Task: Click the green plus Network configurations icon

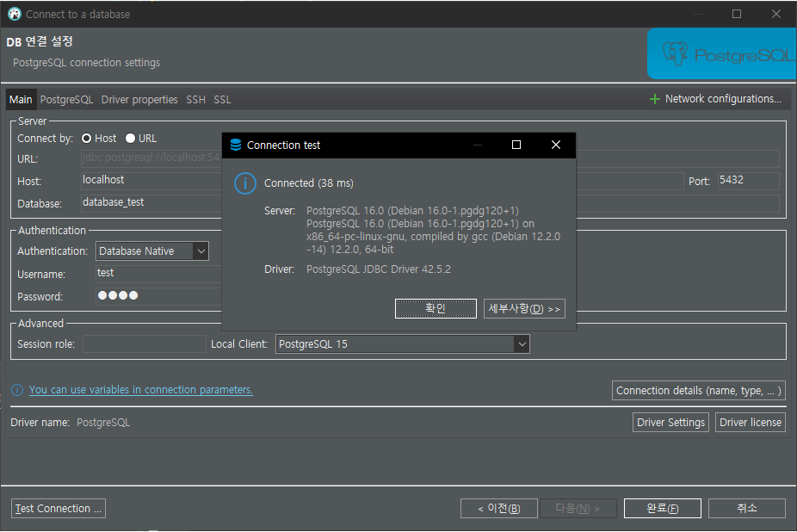Action: 655,99
